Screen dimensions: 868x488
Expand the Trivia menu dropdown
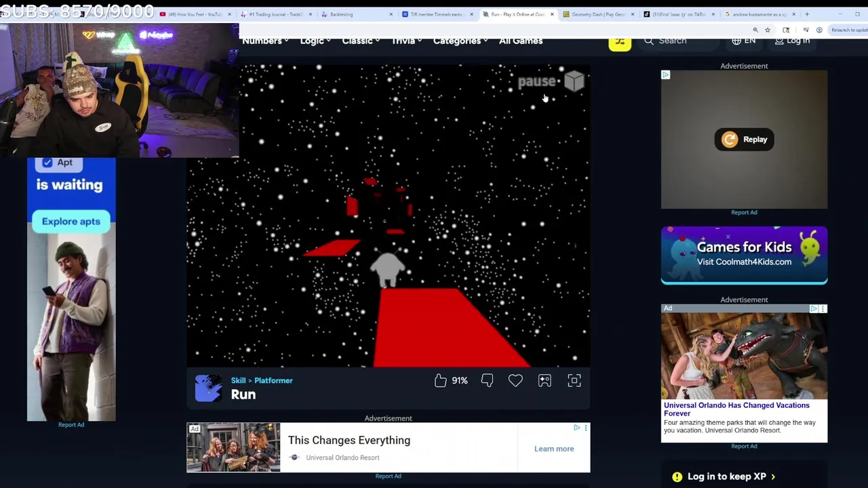pyautogui.click(x=407, y=41)
